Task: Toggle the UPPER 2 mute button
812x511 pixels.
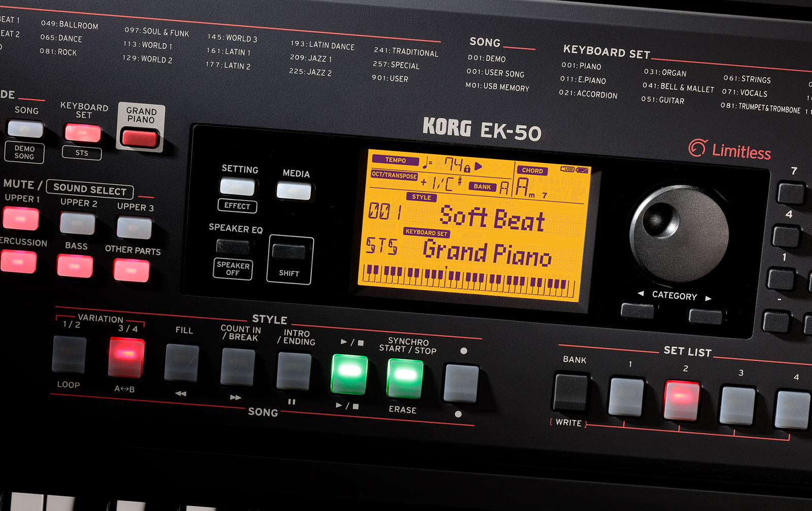Action: (x=77, y=223)
